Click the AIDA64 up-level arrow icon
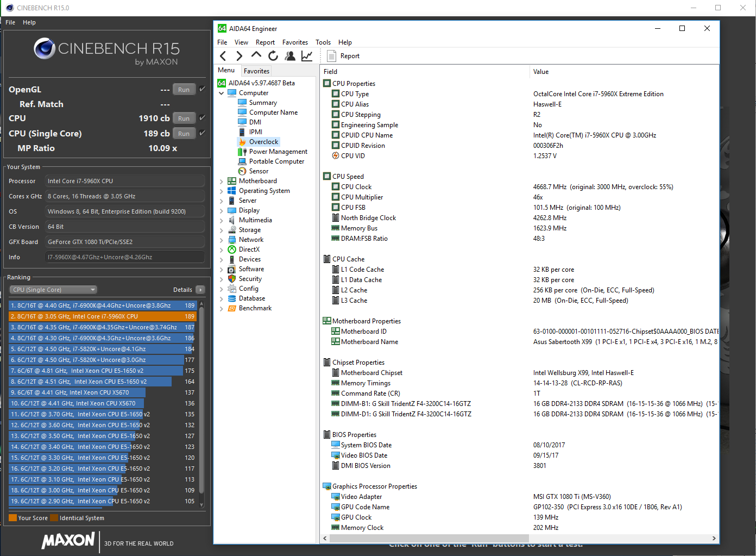This screenshot has width=756, height=556. point(256,55)
